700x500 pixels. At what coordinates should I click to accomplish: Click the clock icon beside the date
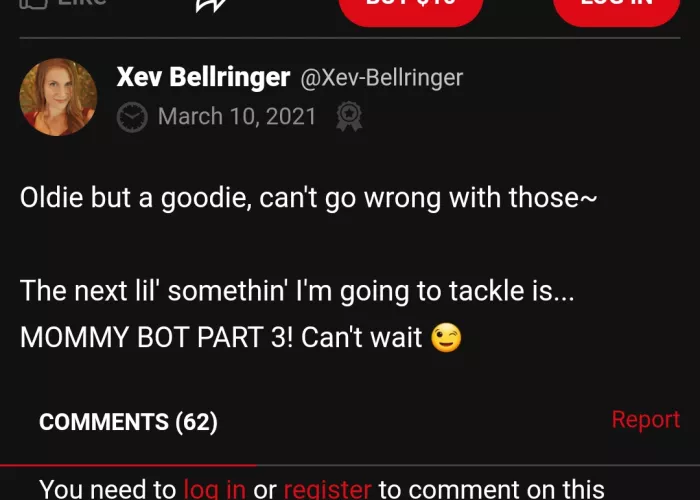[x=132, y=117]
